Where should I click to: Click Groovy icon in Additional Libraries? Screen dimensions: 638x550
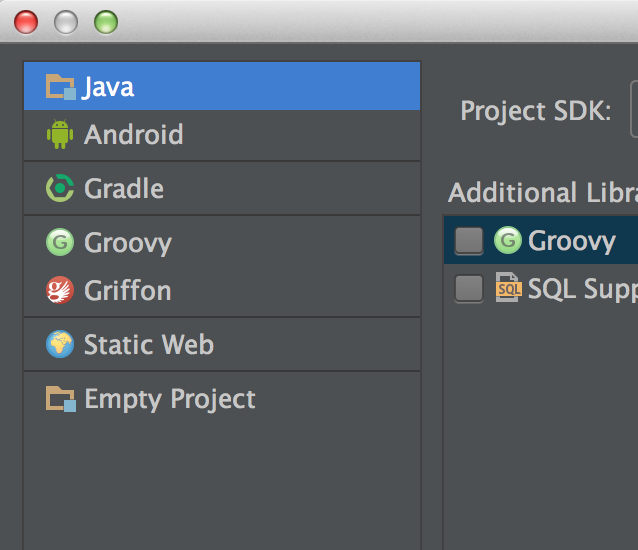pyautogui.click(x=508, y=240)
